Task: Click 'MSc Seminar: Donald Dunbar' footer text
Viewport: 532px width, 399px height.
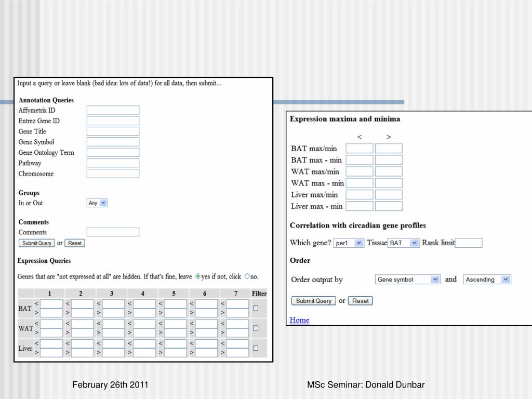Action: point(366,385)
